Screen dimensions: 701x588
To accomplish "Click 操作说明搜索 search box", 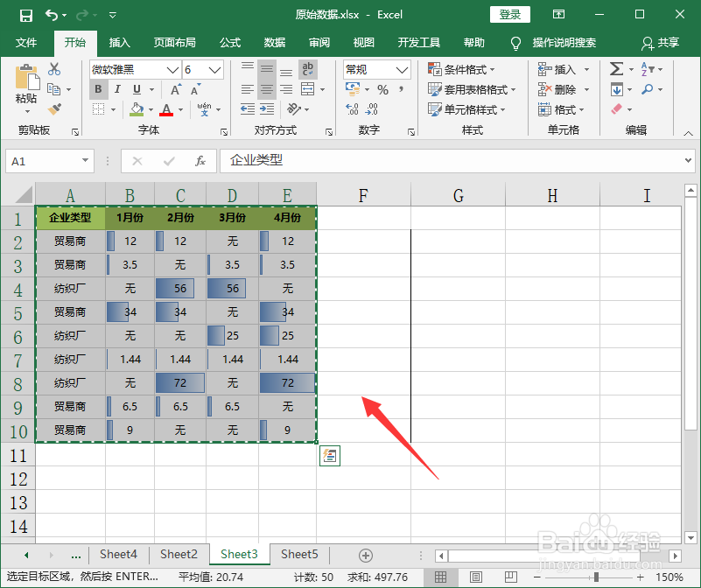I will [x=564, y=43].
